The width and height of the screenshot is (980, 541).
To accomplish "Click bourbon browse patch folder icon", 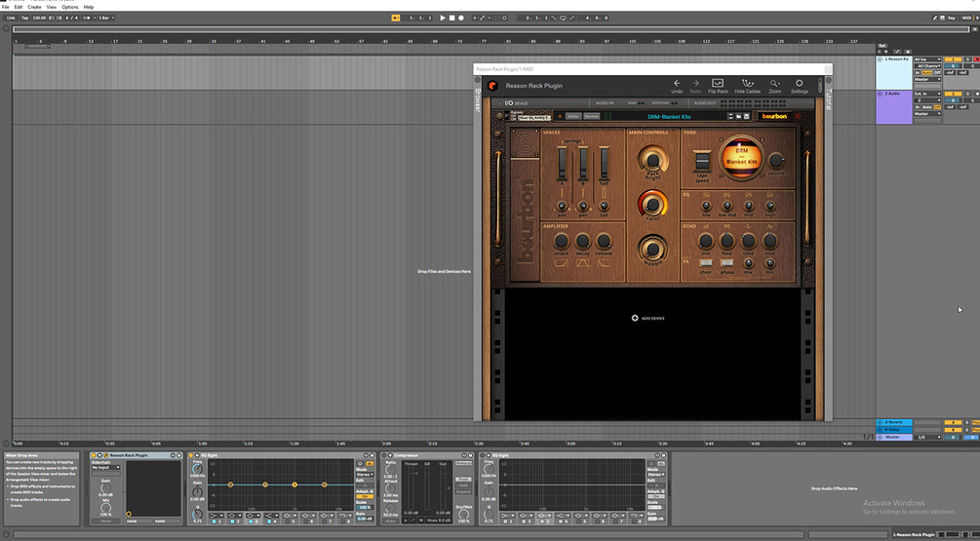I will click(739, 116).
